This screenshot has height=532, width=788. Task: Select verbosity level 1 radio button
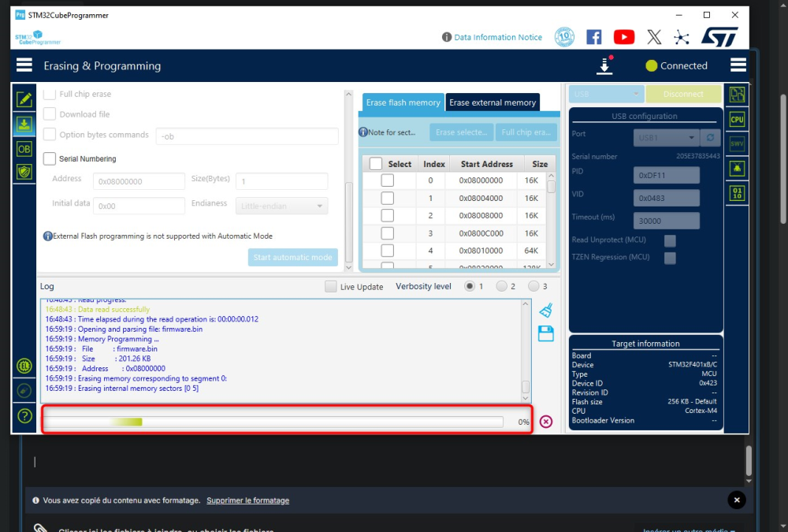[470, 286]
